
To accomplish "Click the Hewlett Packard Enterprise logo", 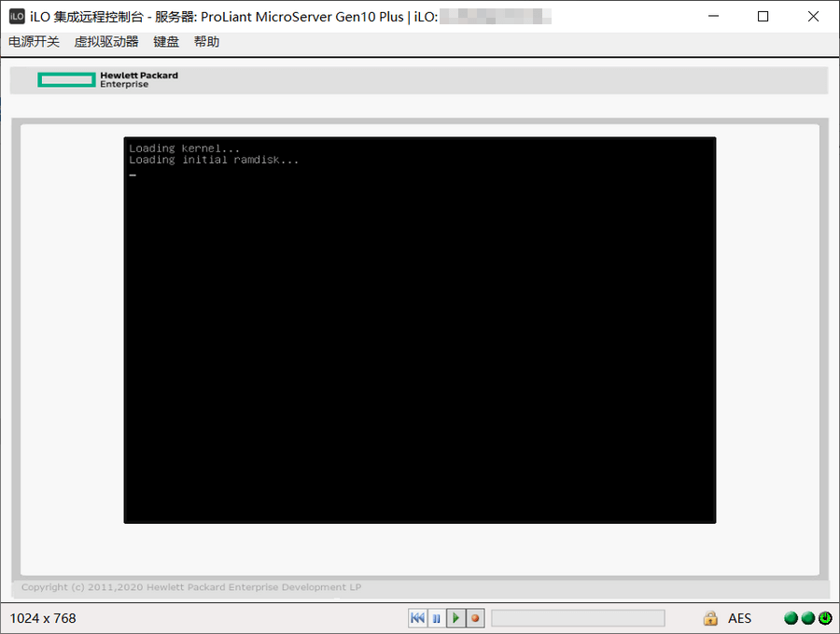I will point(107,80).
